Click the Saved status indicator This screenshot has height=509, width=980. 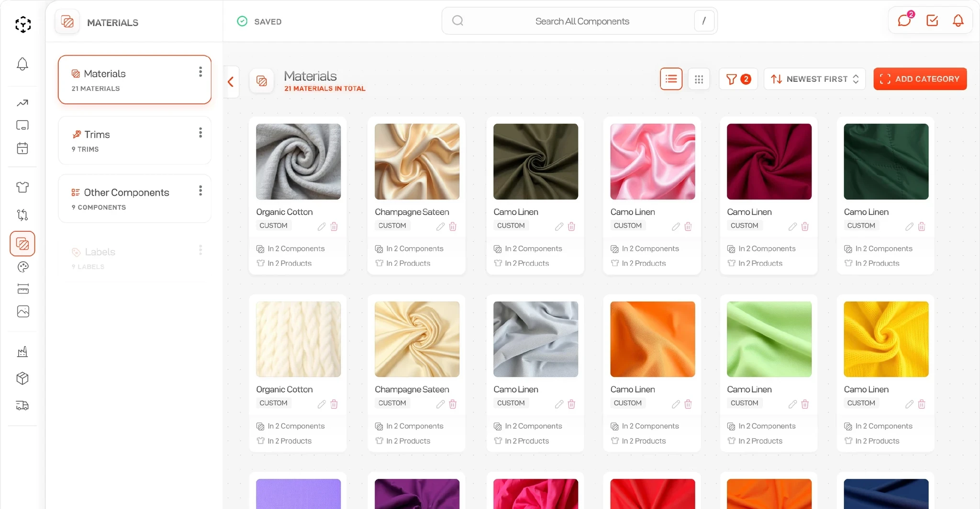[259, 21]
